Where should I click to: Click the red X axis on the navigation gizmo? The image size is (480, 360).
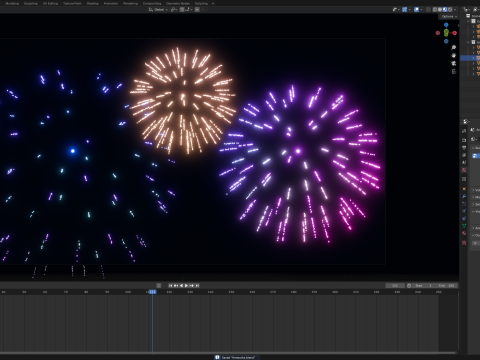[x=454, y=33]
